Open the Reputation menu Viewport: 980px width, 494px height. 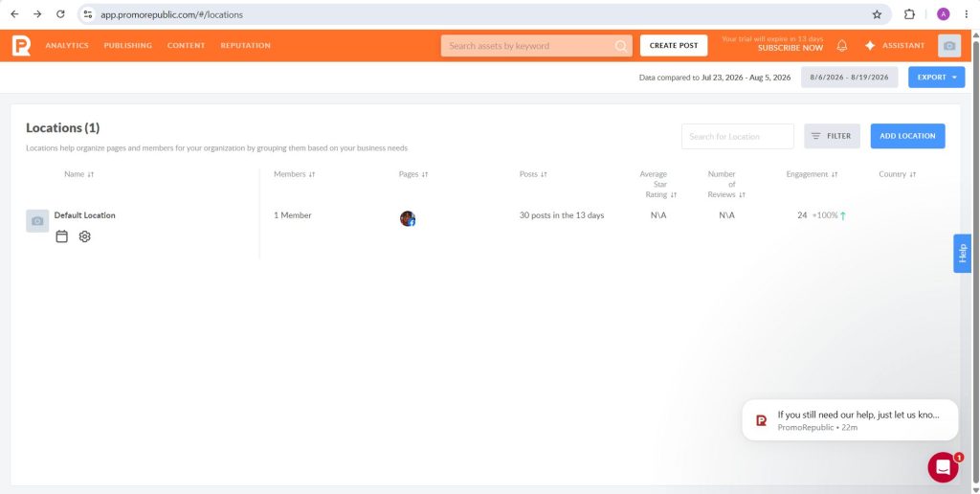coord(245,46)
